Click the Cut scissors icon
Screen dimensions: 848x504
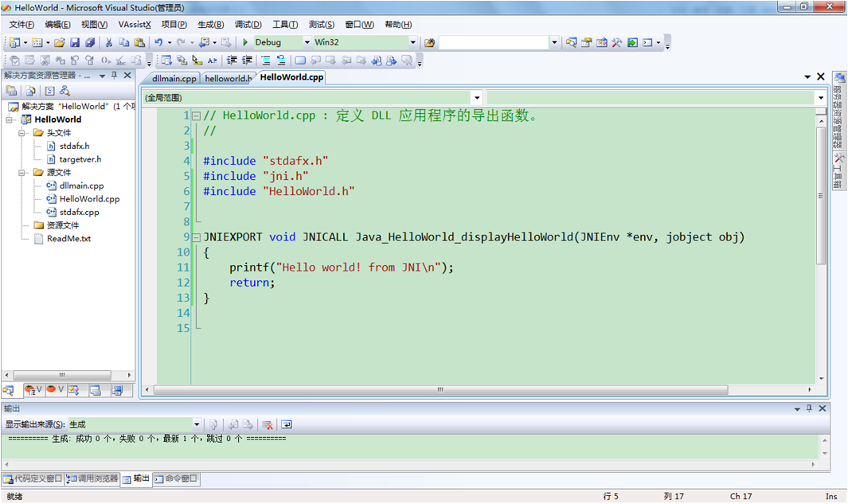point(109,42)
